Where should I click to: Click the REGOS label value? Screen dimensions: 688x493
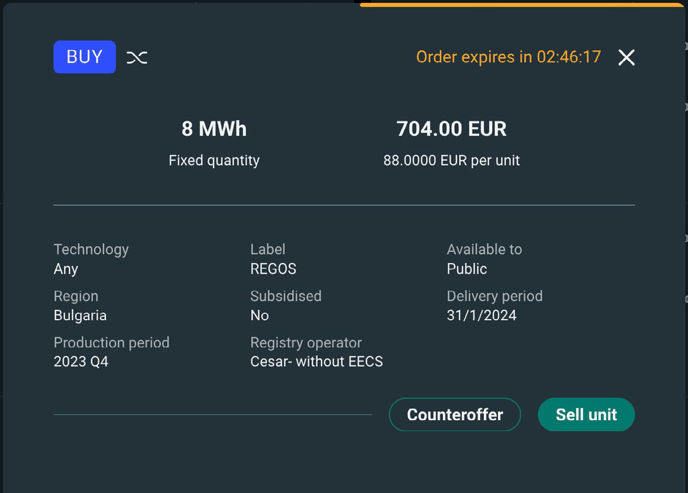pyautogui.click(x=273, y=269)
